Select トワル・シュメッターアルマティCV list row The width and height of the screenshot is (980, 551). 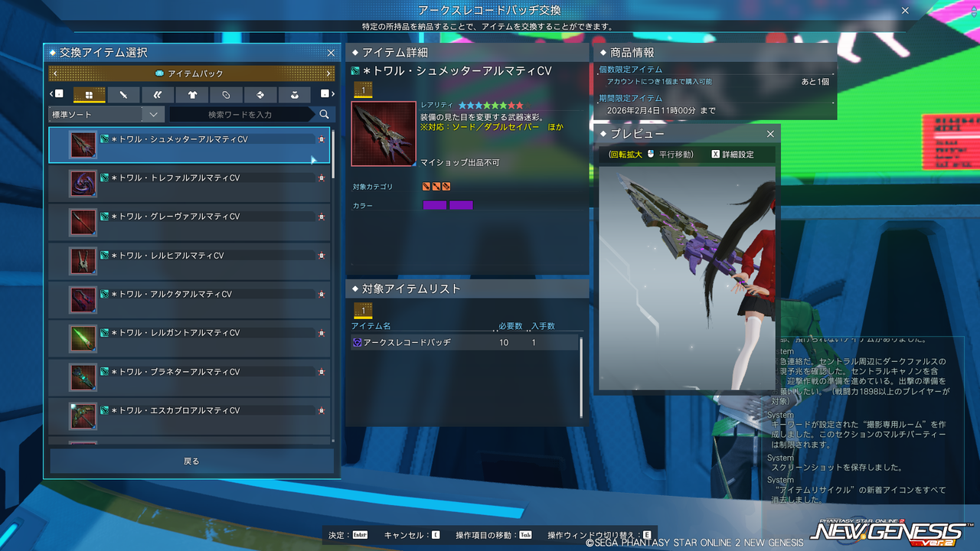tap(189, 145)
